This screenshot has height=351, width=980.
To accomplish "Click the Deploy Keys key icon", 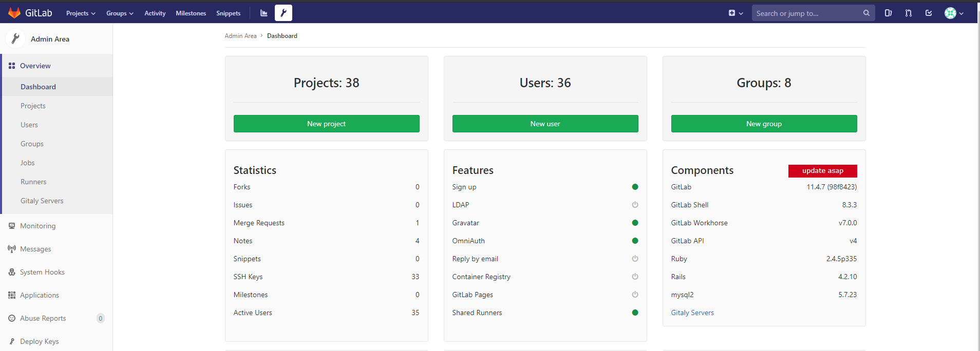I will pyautogui.click(x=12, y=341).
